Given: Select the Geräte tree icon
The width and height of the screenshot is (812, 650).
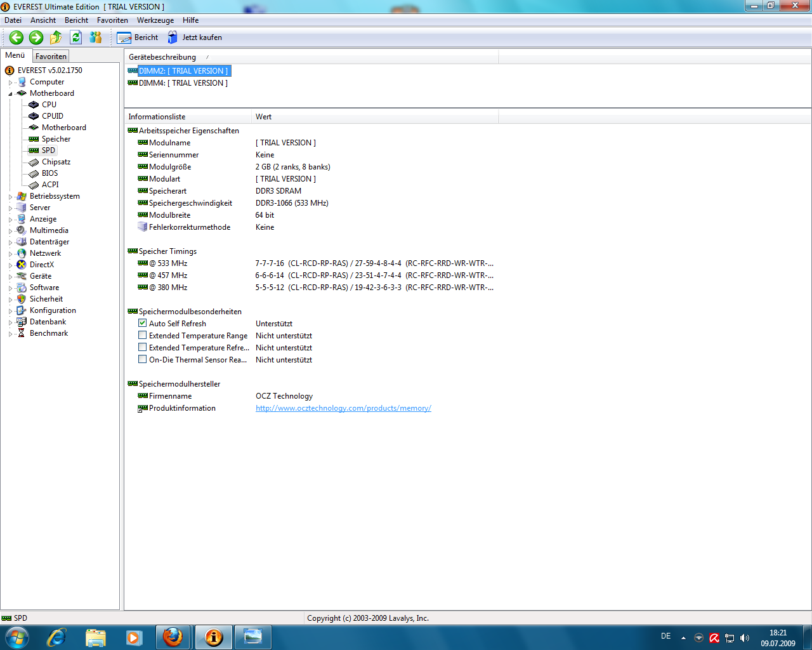Looking at the screenshot, I should point(22,276).
